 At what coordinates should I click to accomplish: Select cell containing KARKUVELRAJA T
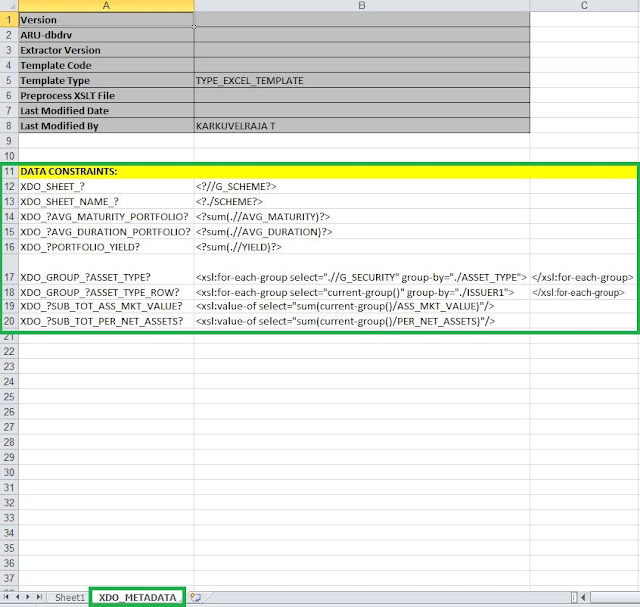tap(362, 126)
